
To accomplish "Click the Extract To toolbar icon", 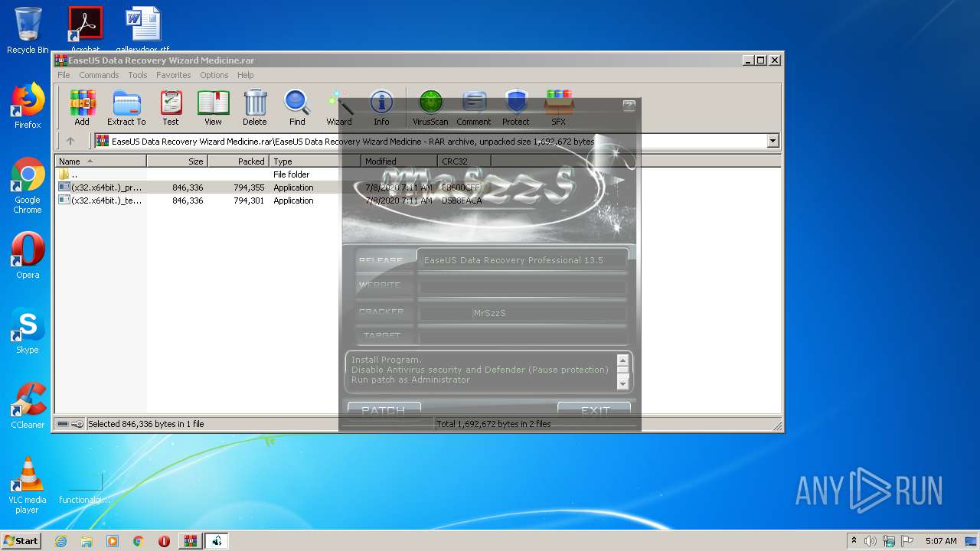I will click(x=126, y=107).
